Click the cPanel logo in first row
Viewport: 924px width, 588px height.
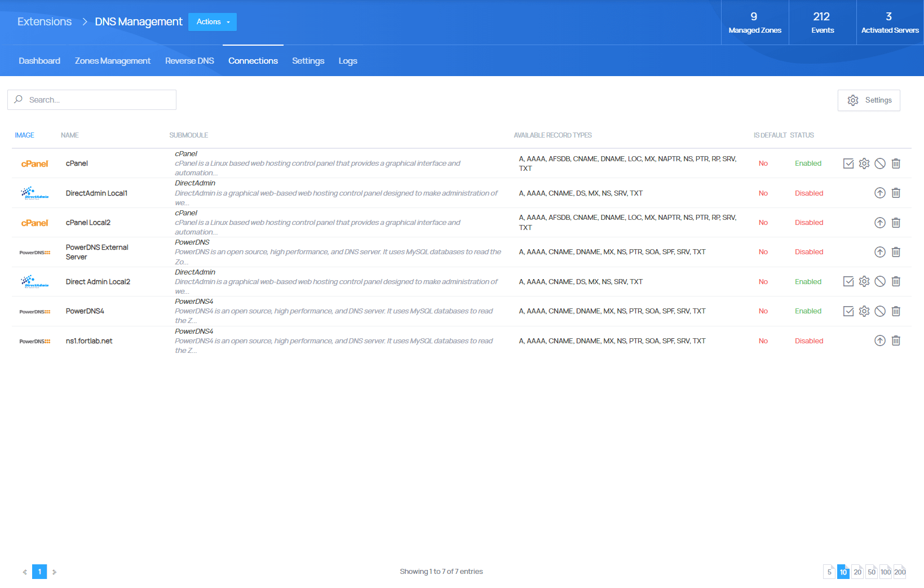point(35,164)
